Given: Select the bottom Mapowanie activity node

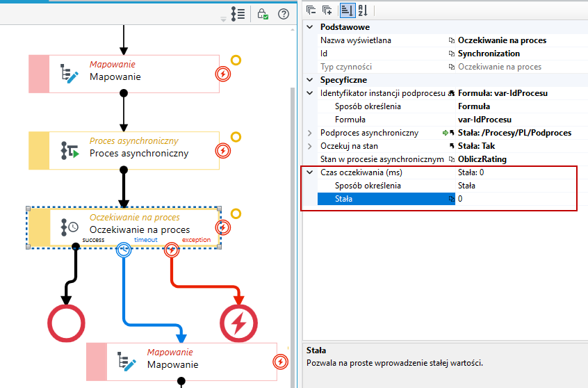Looking at the screenshot, I should pos(181,362).
